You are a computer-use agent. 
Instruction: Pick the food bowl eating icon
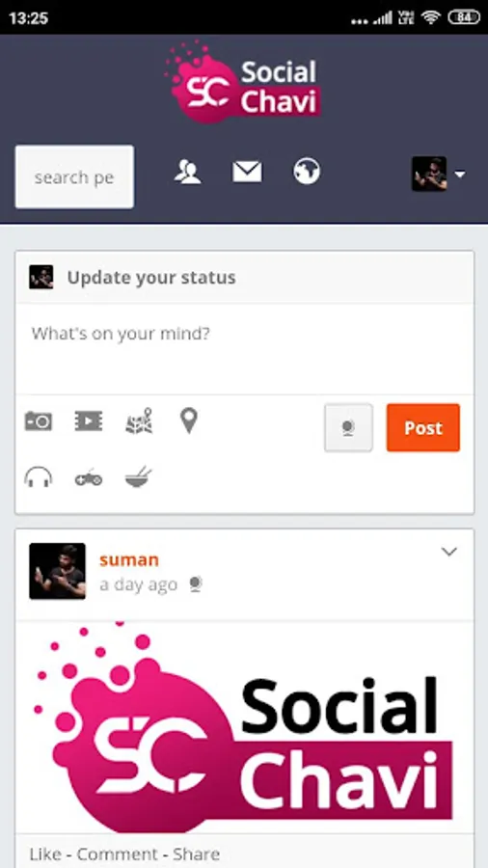138,477
